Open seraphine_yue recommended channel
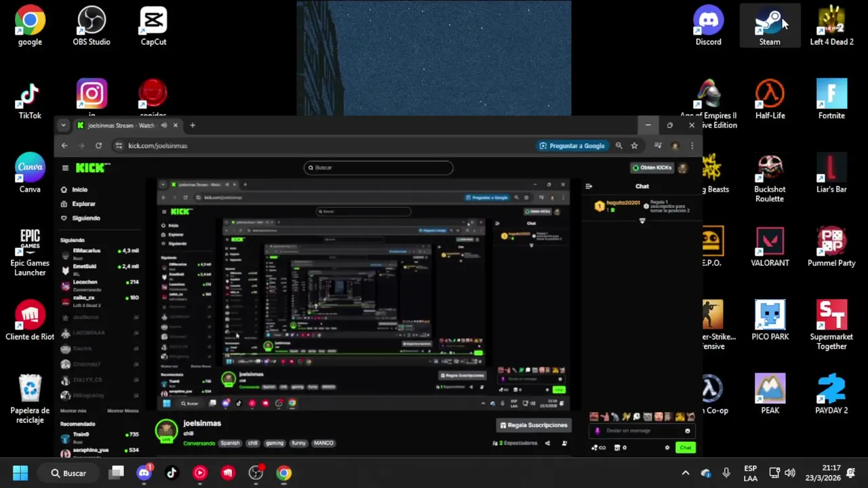The image size is (868, 488). tap(99, 452)
